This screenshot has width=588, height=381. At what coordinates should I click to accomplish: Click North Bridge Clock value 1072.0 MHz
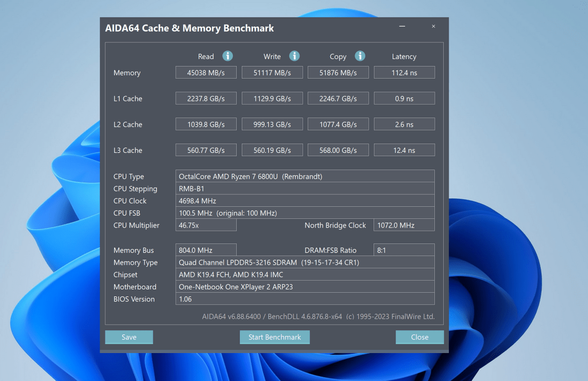click(x=404, y=225)
